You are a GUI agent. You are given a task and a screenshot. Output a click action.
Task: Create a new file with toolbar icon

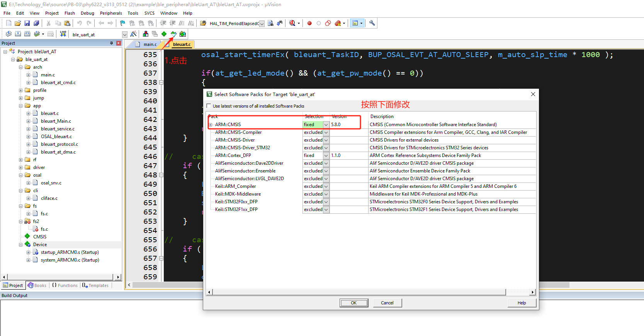click(x=8, y=23)
